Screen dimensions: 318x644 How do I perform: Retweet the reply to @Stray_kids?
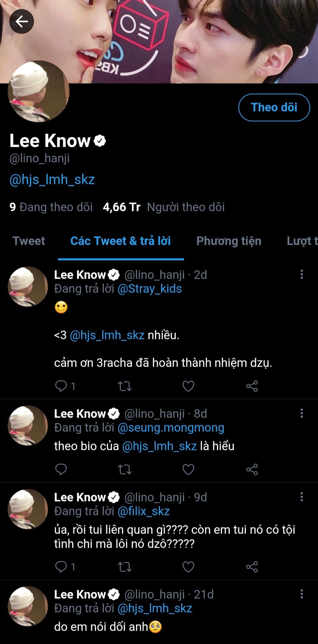(x=124, y=386)
